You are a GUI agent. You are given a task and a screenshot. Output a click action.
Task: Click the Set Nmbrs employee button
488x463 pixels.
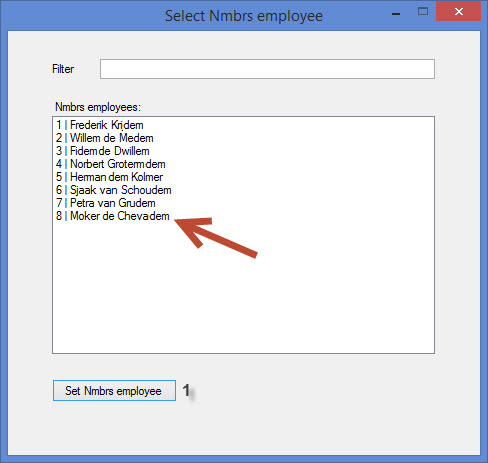(114, 390)
